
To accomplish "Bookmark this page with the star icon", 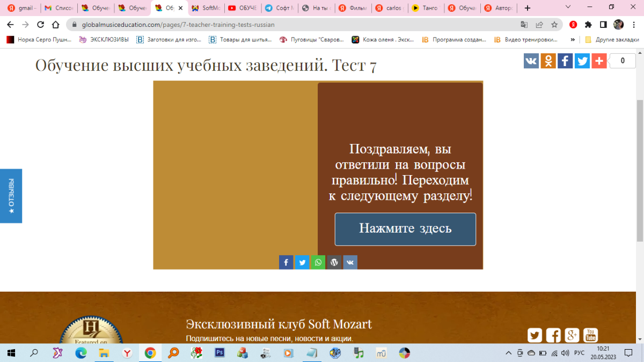I will tap(554, 25).
